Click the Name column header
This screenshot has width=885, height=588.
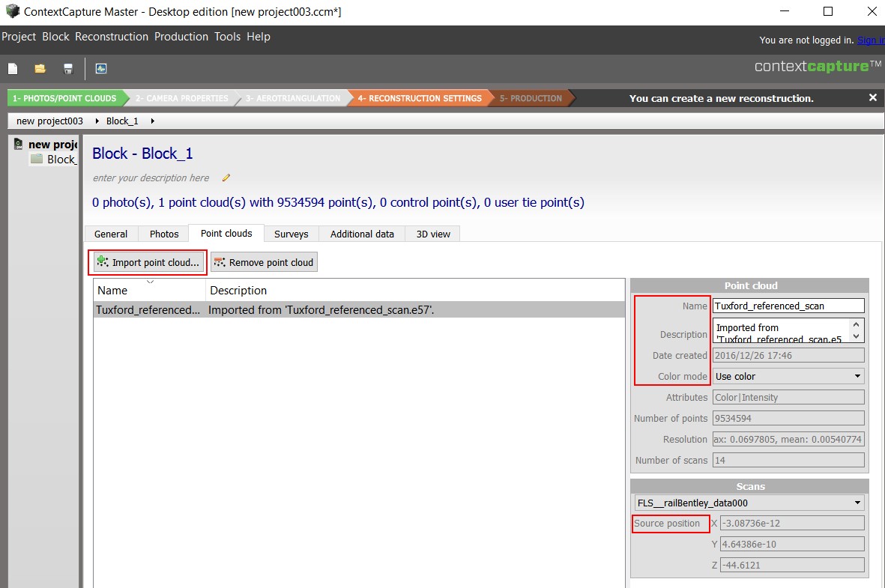click(150, 290)
